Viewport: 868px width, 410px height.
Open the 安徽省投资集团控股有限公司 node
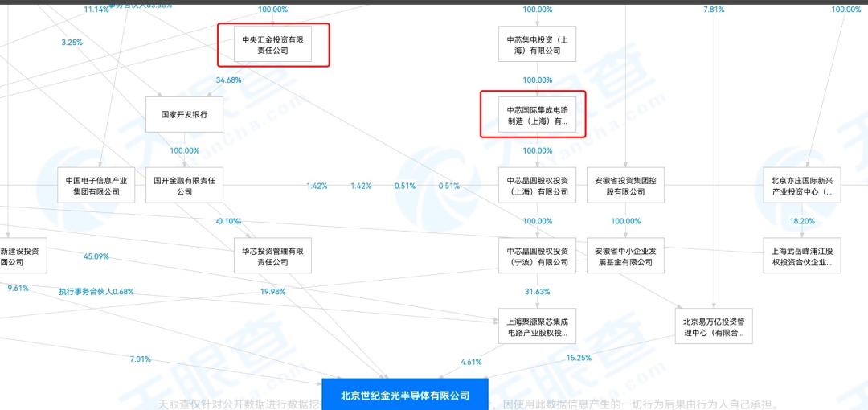point(625,185)
